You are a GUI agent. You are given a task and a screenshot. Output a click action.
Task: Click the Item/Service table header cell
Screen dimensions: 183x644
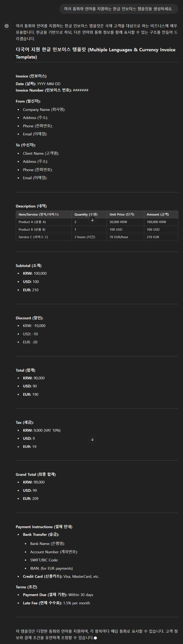pos(44,215)
